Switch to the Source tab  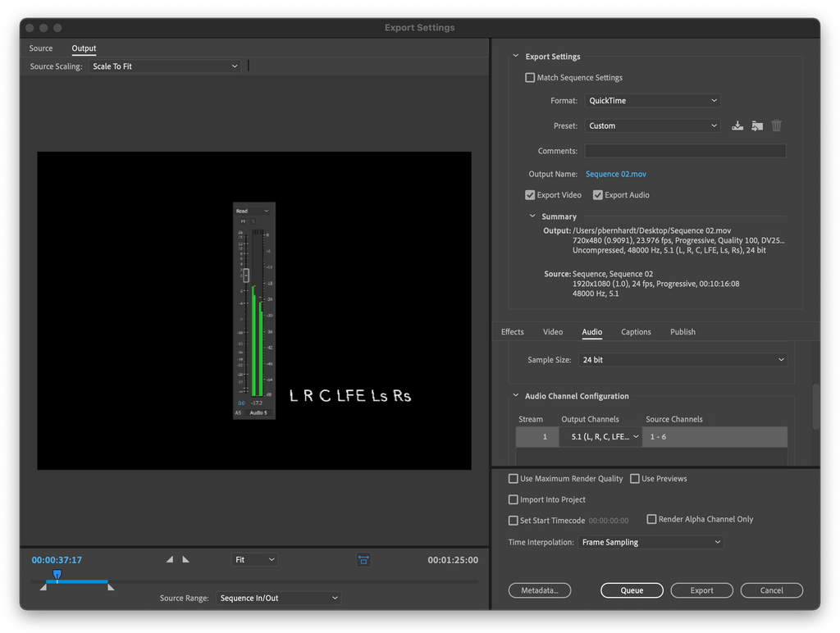[x=41, y=48]
